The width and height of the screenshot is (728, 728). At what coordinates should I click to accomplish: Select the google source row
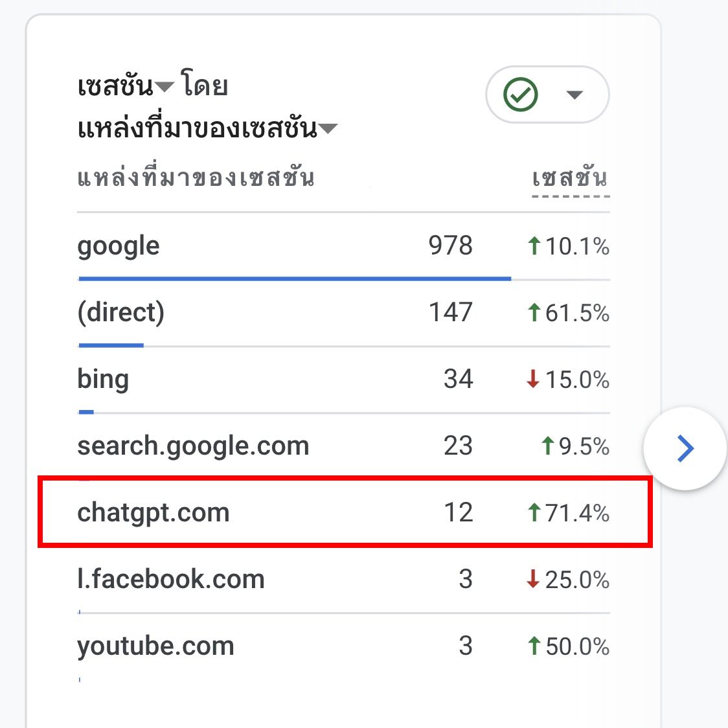coord(119,246)
